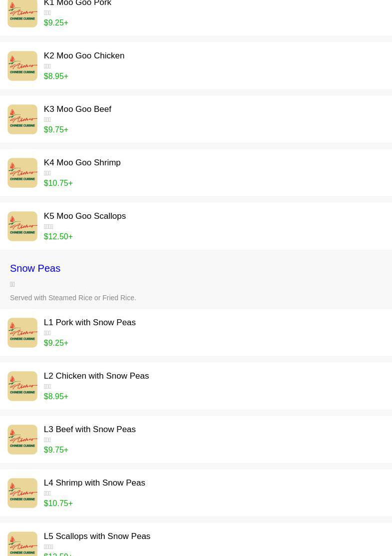
Task: Click the logo beside L3 Beef with Snow Peas
Action: coord(22,440)
